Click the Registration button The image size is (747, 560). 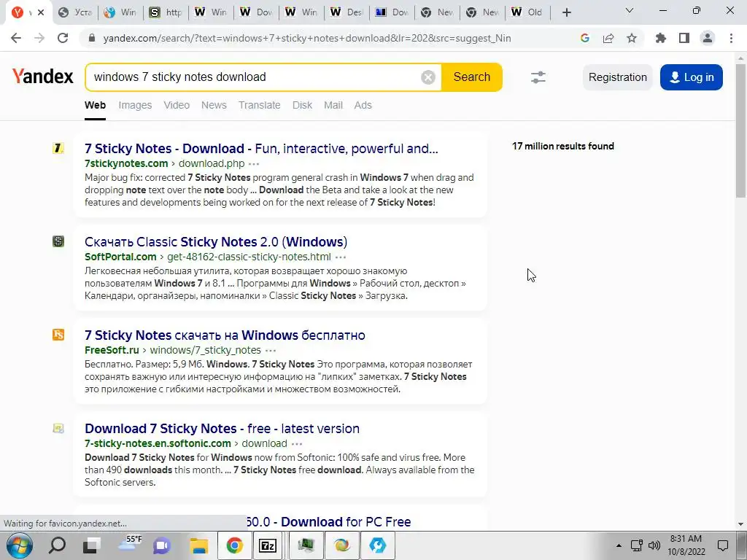point(617,77)
